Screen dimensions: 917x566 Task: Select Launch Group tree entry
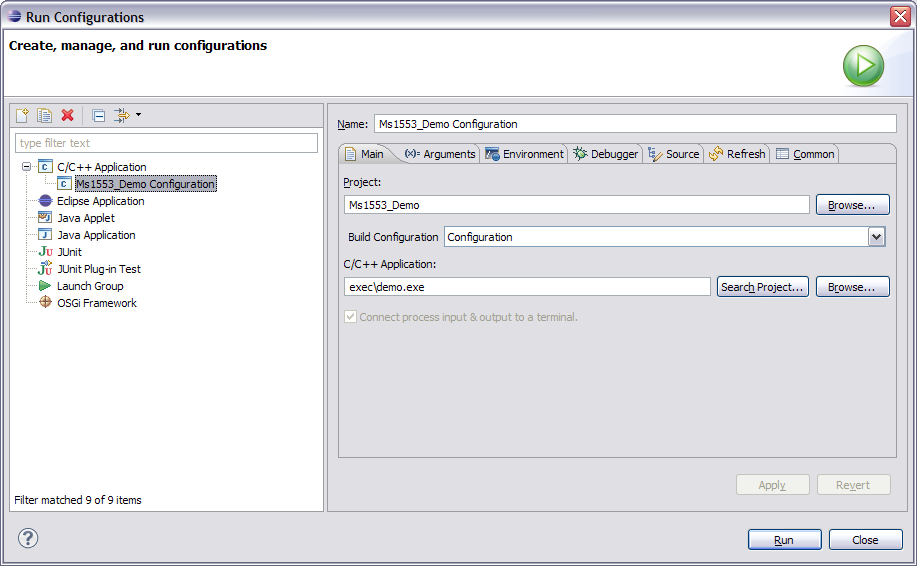pyautogui.click(x=90, y=285)
